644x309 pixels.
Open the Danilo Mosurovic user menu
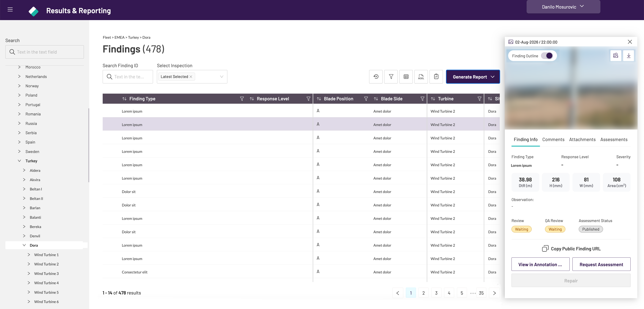pyautogui.click(x=563, y=7)
